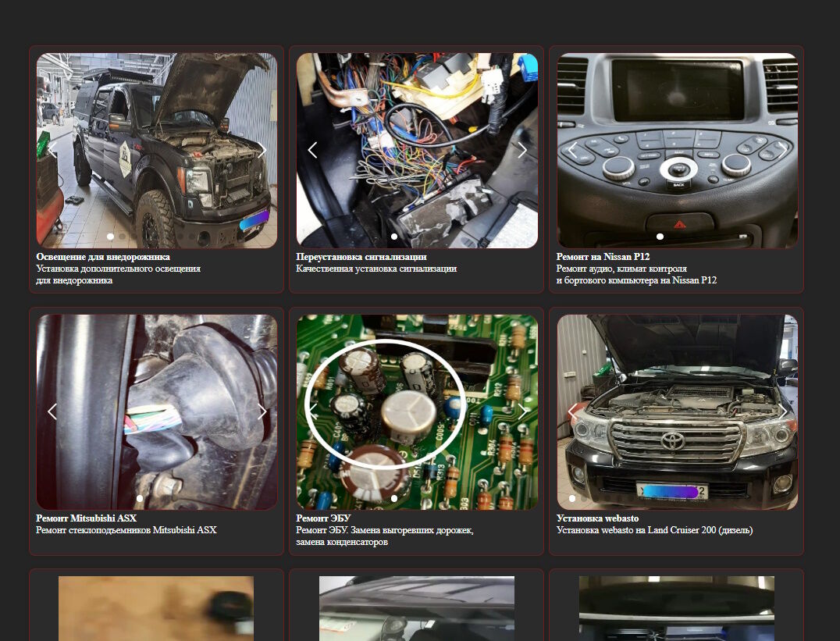Image resolution: width=840 pixels, height=641 pixels.
Task: Click description Качественная установка сигнализации
Action: 376,269
